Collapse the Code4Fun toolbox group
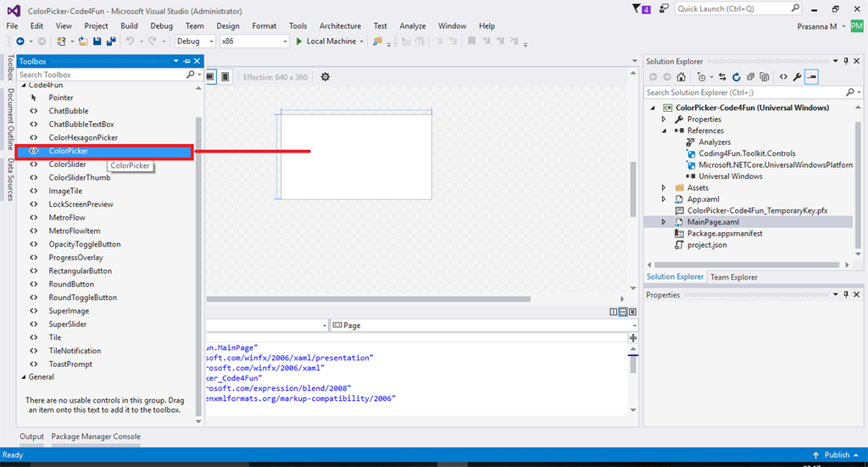 (24, 86)
